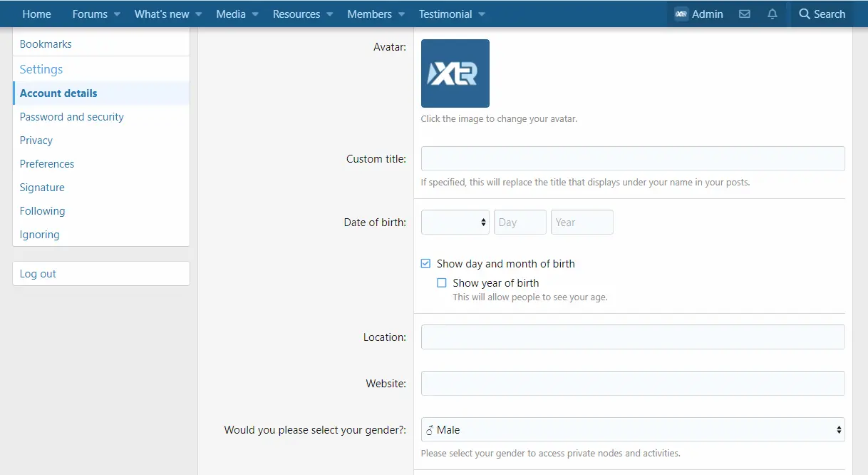The image size is (868, 475).
Task: Click the avatar image to change it
Action: (x=455, y=73)
